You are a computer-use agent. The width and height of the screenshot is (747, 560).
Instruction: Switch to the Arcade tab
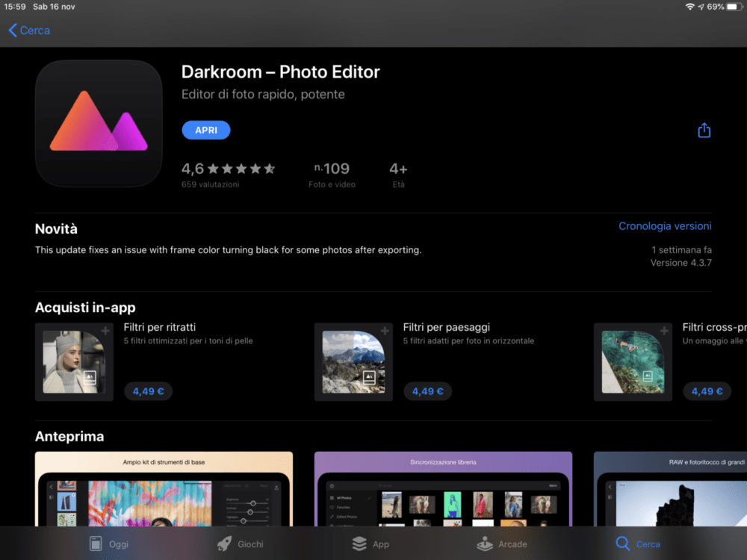[x=502, y=544]
